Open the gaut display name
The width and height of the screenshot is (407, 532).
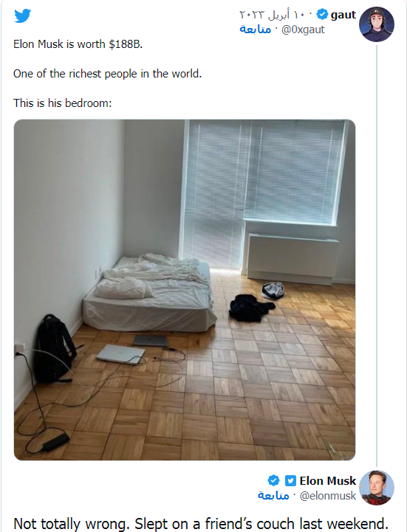pos(343,15)
